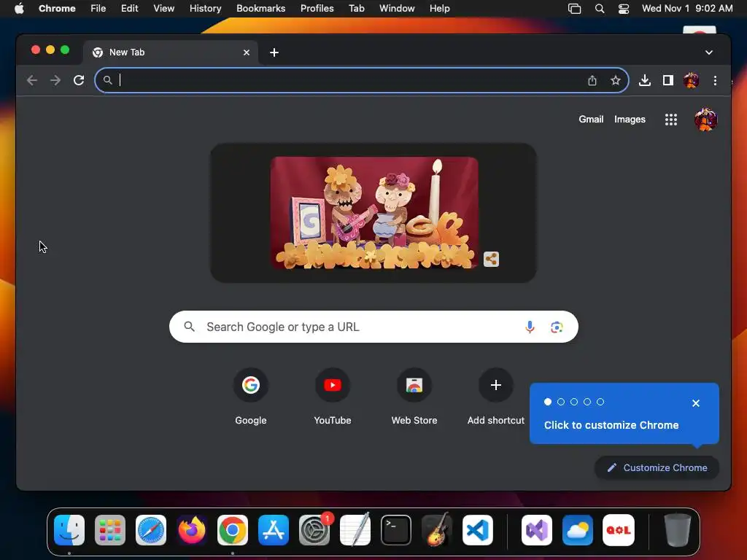Open the Edit menu

(x=130, y=8)
